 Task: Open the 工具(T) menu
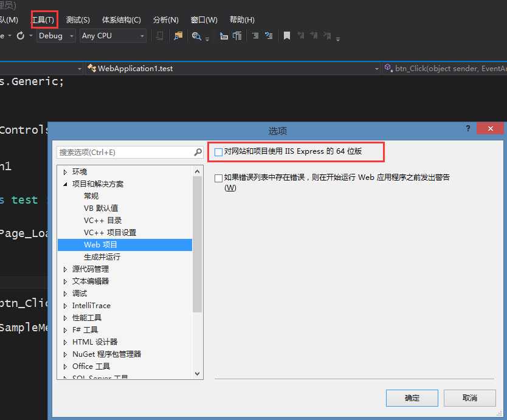[x=44, y=19]
